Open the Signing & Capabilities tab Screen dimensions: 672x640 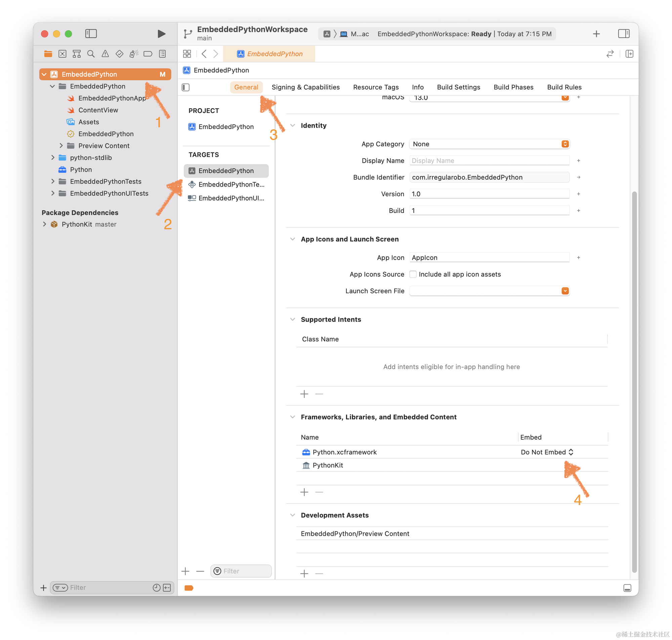pos(305,87)
